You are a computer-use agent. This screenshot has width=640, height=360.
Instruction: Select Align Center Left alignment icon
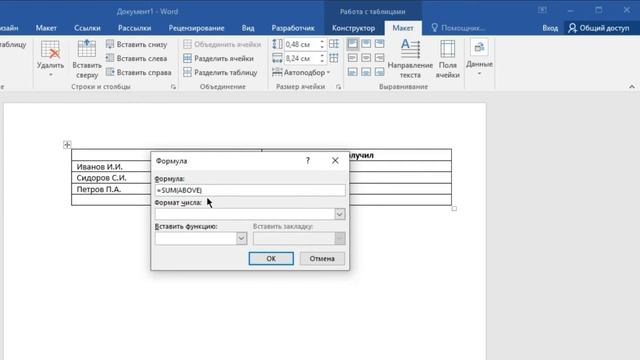pyautogui.click(x=353, y=58)
